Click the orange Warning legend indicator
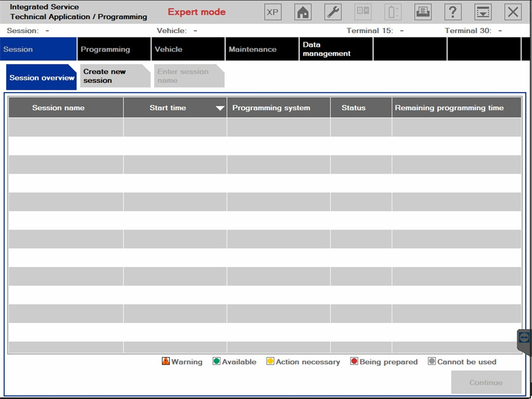 165,361
